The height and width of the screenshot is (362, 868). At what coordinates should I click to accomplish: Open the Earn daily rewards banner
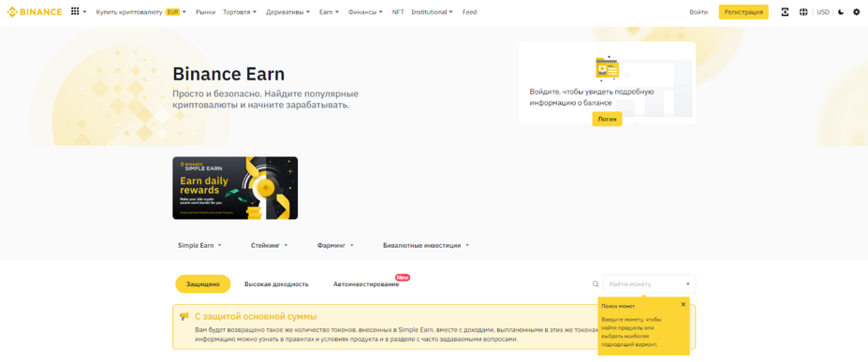[x=235, y=188]
